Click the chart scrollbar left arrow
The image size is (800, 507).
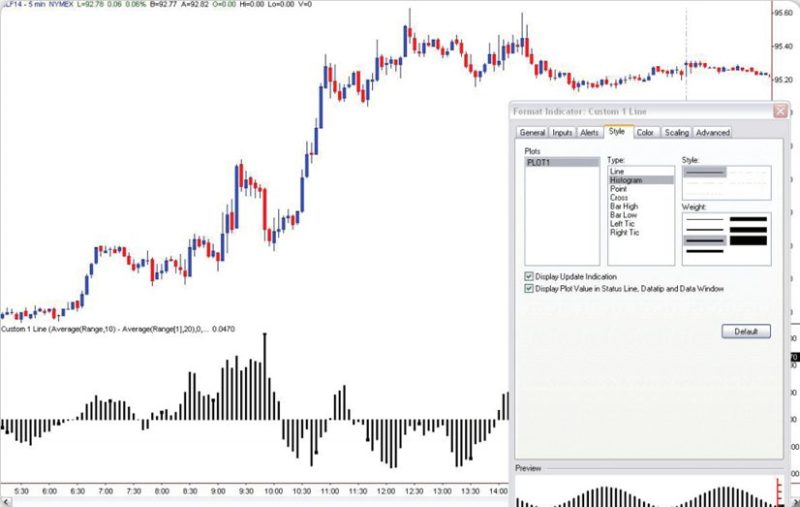click(5, 503)
